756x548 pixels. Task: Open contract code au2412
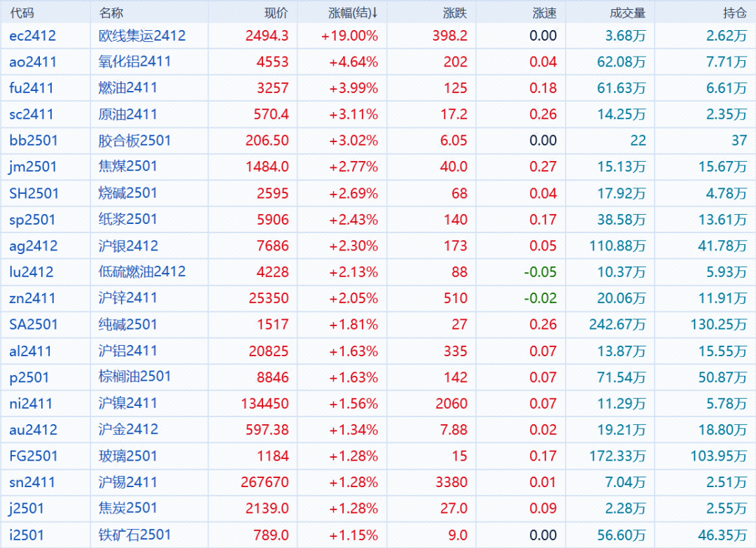[x=34, y=430]
